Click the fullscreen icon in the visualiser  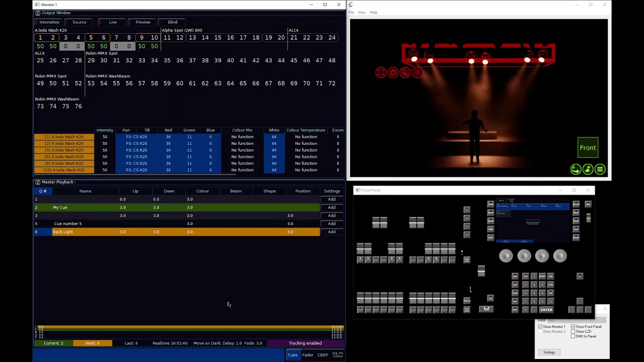381,72
